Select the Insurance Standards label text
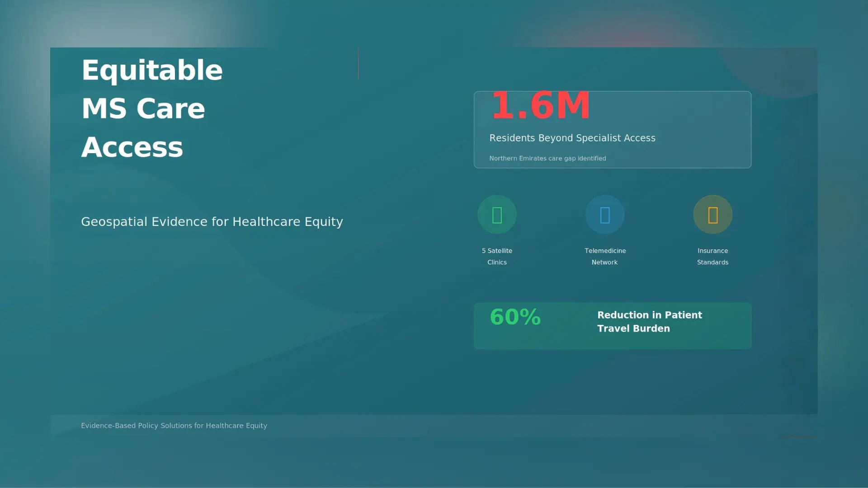The height and width of the screenshot is (488, 868). [x=712, y=256]
